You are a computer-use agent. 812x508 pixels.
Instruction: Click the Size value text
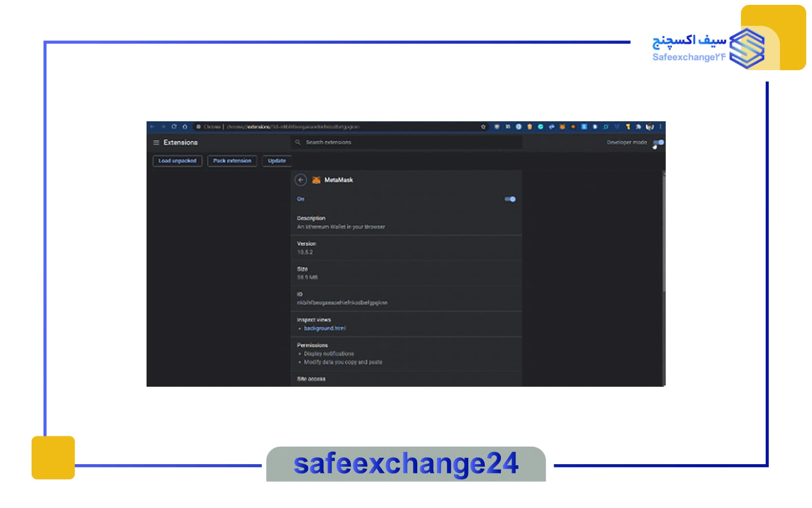coord(307,278)
